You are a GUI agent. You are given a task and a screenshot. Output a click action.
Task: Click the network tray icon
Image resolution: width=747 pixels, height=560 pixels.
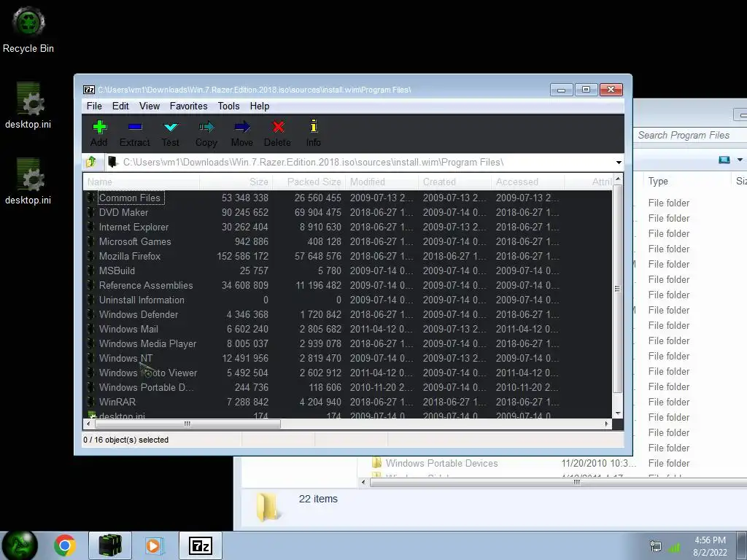656,547
